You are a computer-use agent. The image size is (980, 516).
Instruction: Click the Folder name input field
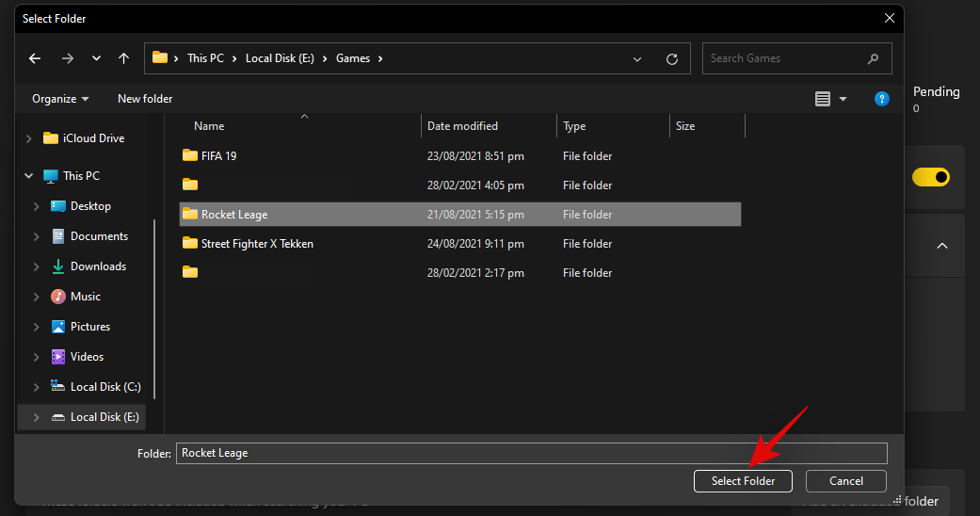530,453
